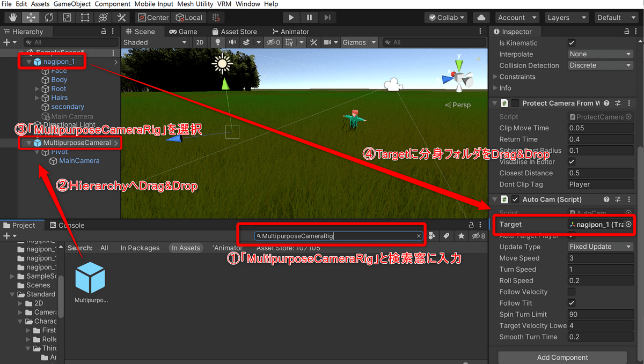Open presets for Auto Cam script
The height and width of the screenshot is (364, 644).
618,199
